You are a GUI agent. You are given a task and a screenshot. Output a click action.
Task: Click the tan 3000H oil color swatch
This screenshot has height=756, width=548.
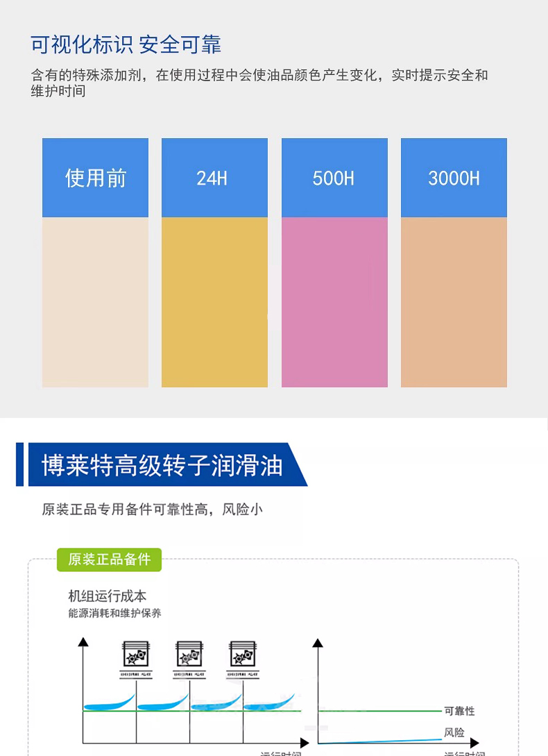point(454,302)
